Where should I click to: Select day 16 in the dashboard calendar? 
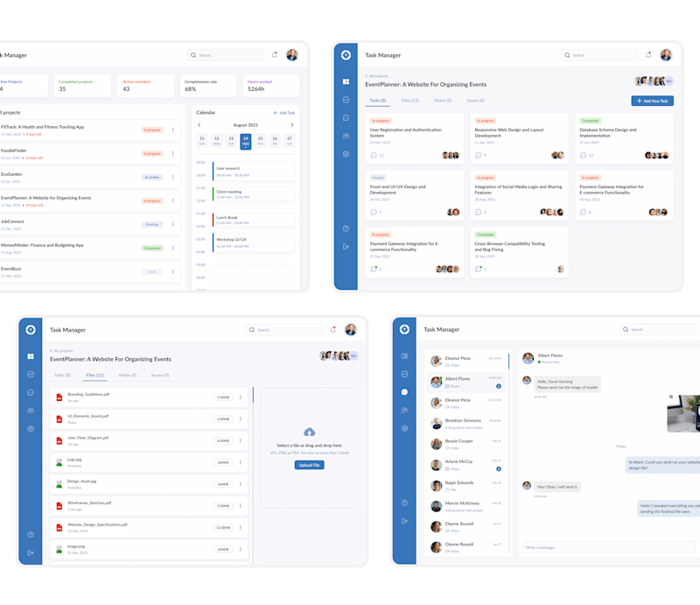tap(275, 141)
